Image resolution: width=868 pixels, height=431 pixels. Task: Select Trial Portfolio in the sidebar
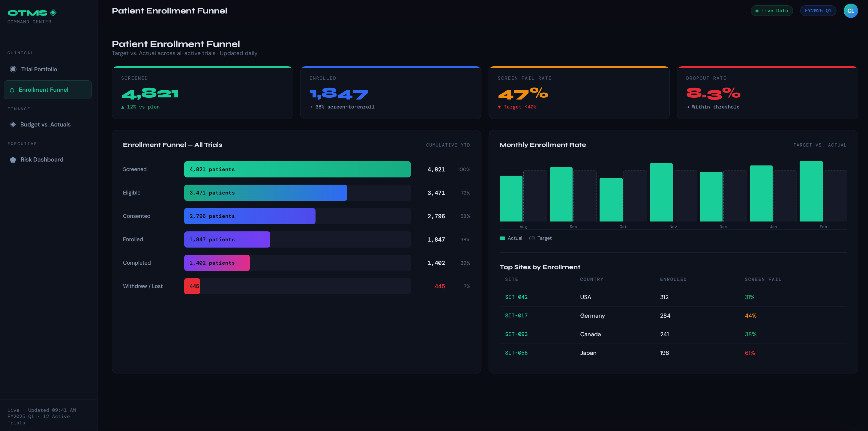pos(39,69)
